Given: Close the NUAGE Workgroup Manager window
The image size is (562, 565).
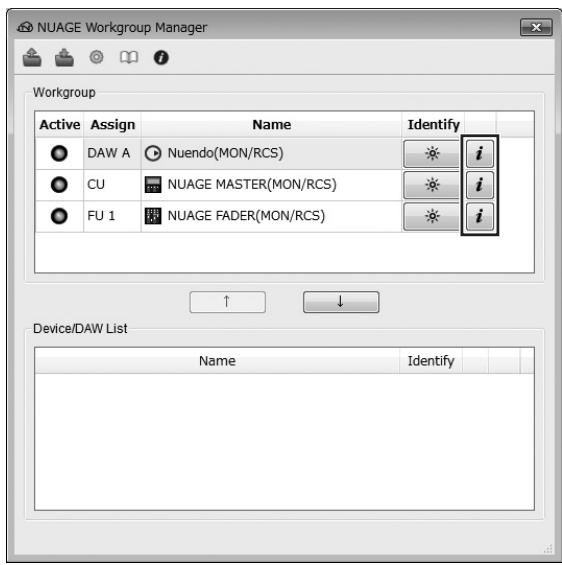Looking at the screenshot, I should (x=536, y=27).
